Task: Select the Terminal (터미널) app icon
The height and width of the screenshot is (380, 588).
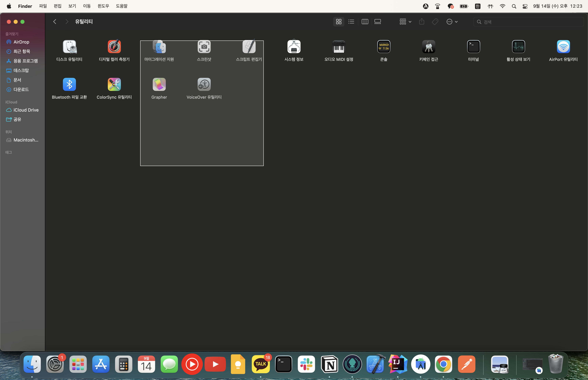Action: (473, 47)
